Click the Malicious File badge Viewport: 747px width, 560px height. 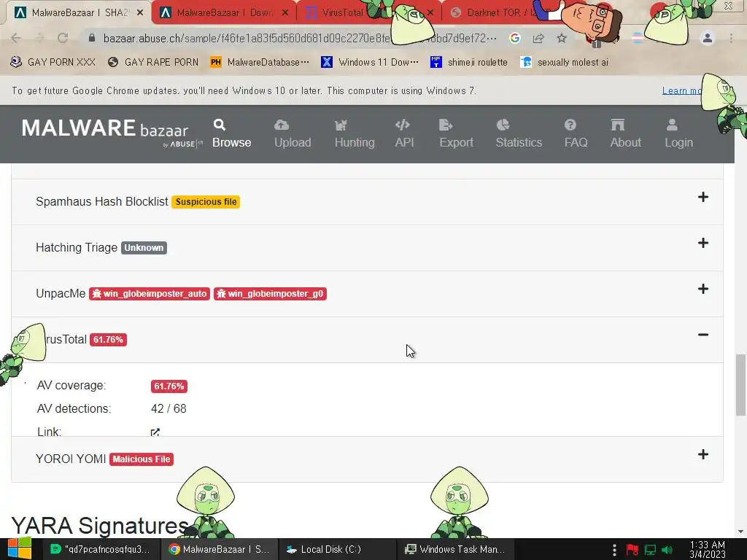[x=142, y=459]
